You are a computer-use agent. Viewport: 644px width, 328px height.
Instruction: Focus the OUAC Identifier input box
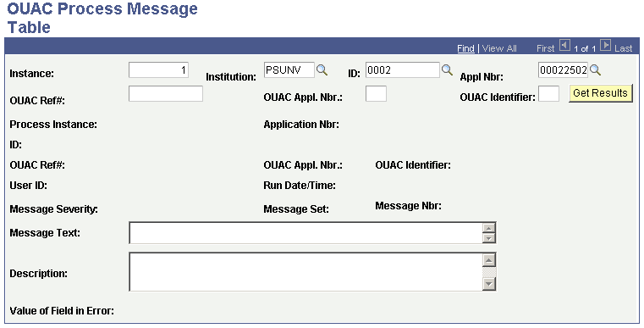(548, 94)
